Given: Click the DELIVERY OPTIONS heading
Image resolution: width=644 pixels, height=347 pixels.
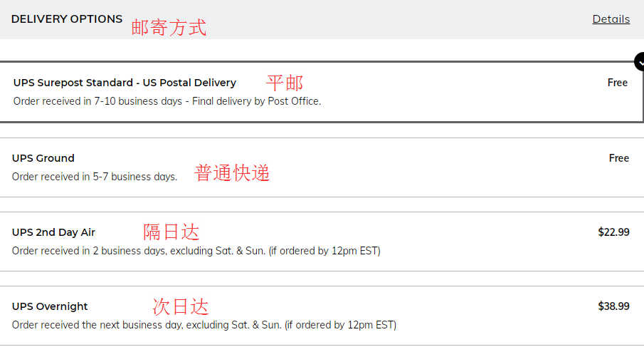Looking at the screenshot, I should 67,19.
